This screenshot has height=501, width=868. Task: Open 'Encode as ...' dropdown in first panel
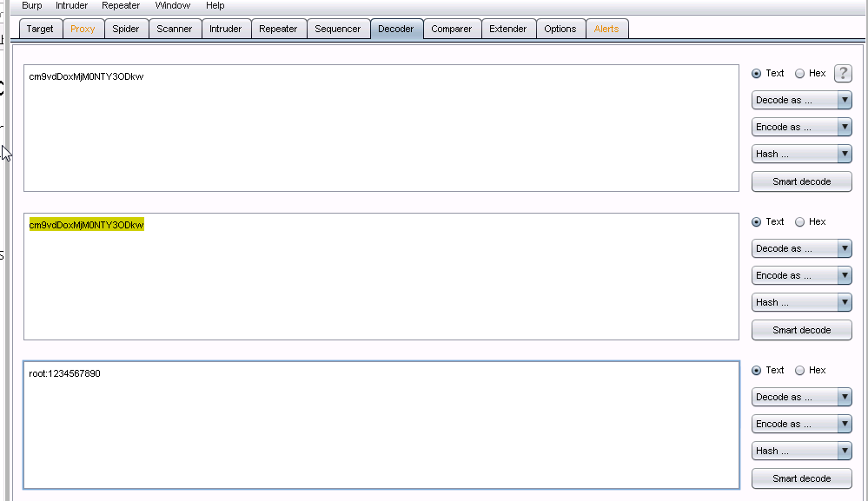pyautogui.click(x=801, y=127)
